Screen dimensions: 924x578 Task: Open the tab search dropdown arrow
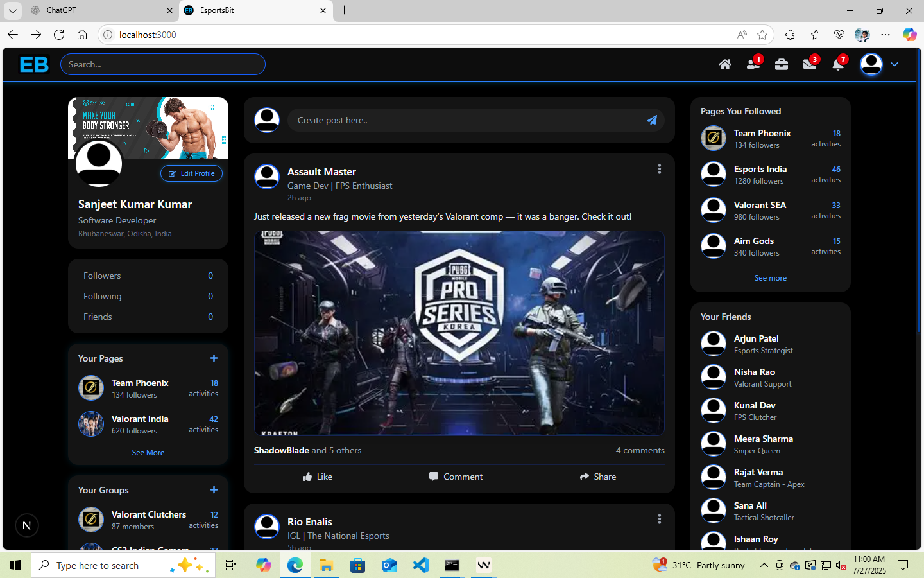point(13,10)
